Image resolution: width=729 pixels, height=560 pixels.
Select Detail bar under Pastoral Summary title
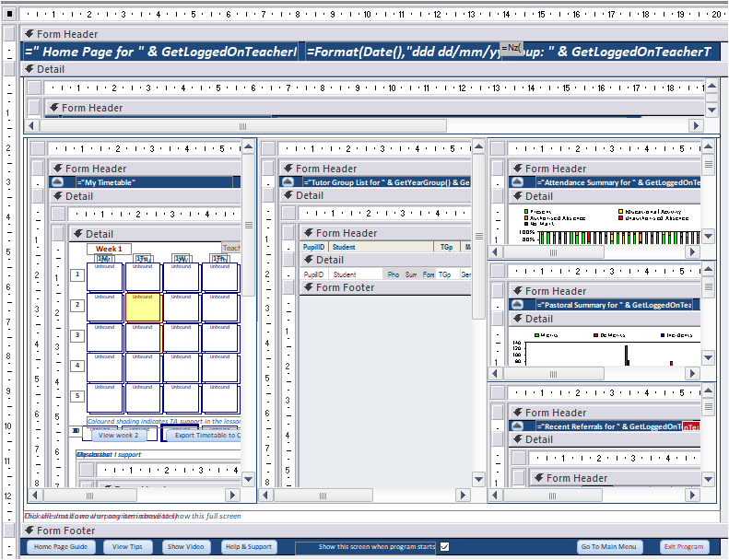(x=605, y=319)
